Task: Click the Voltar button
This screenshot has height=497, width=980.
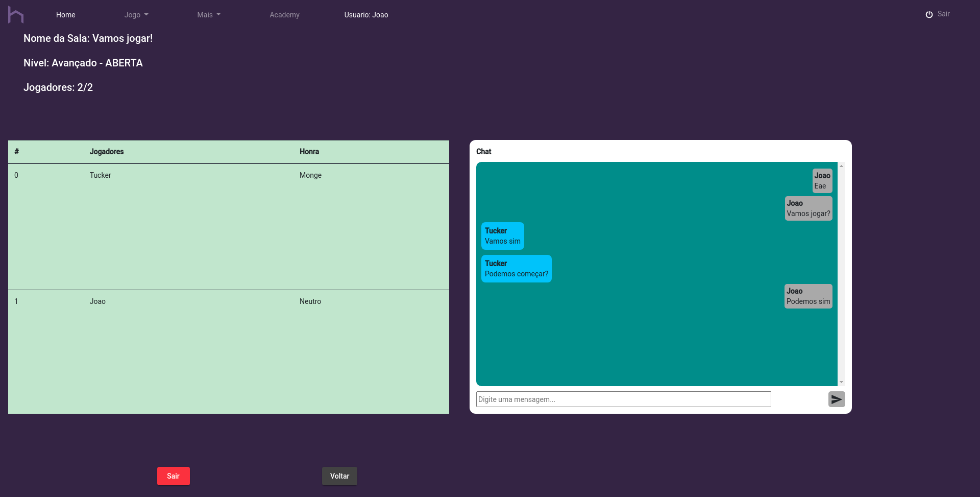Action: point(339,476)
